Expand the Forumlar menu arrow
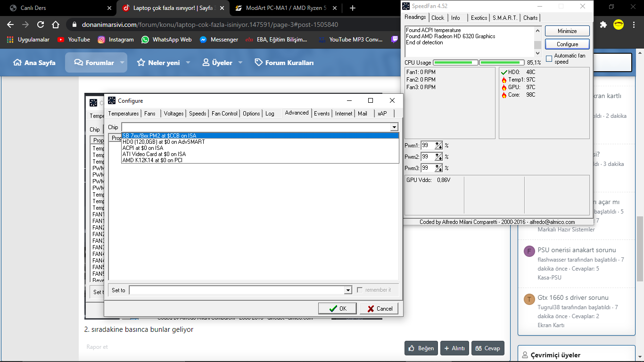 point(122,63)
